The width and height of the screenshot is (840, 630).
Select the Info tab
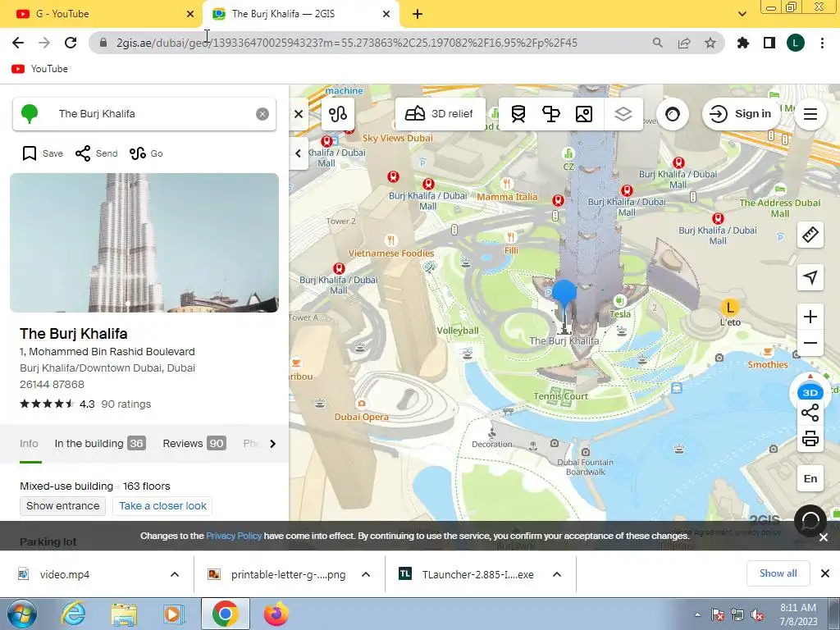pyautogui.click(x=29, y=444)
